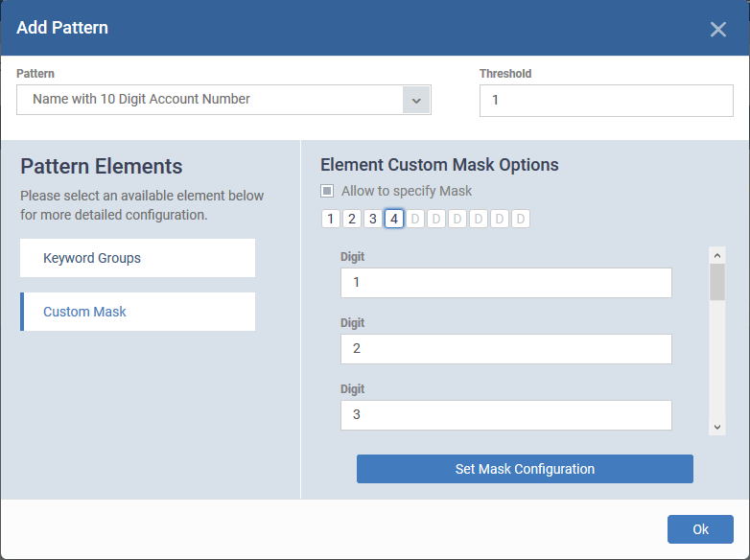Select Custom Mask element
Screen dimensions: 750x560
(138, 312)
